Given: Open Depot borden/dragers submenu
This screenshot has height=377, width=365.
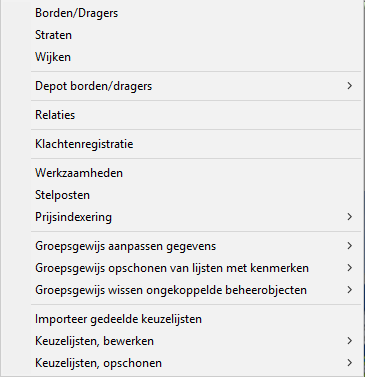Looking at the screenshot, I should [182, 86].
